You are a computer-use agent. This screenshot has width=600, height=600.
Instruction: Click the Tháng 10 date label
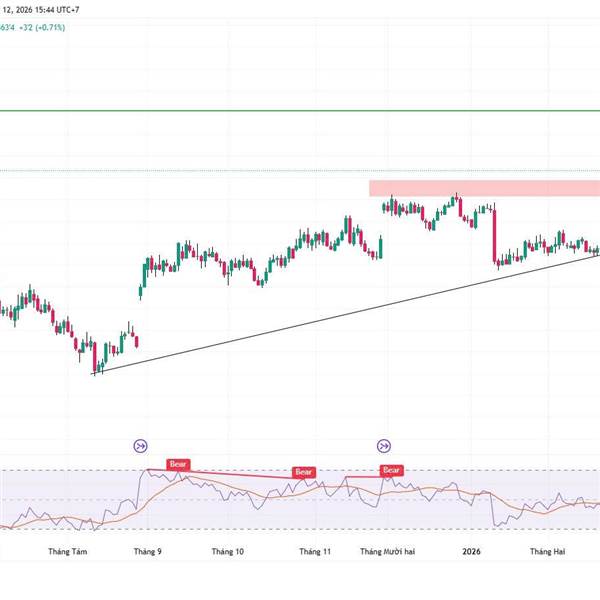point(228,551)
